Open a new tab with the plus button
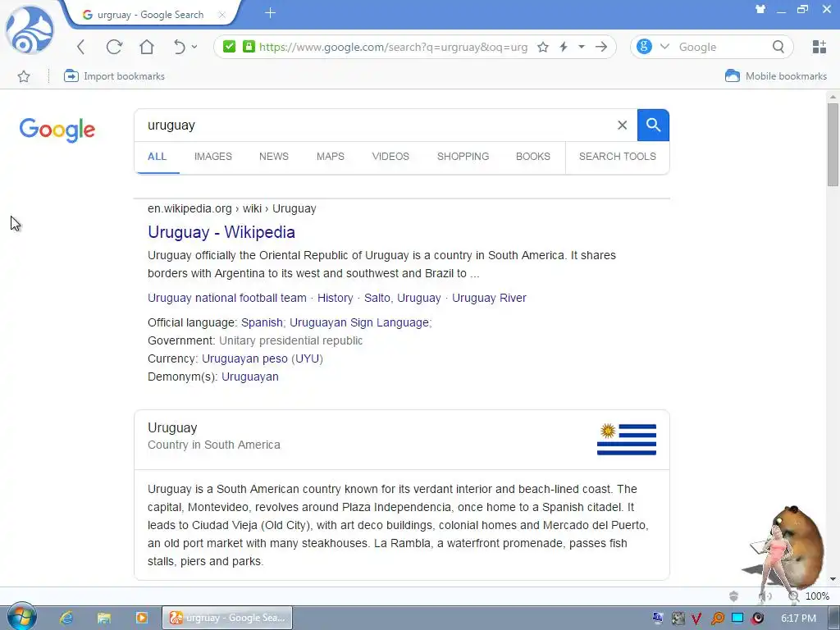 271,13
